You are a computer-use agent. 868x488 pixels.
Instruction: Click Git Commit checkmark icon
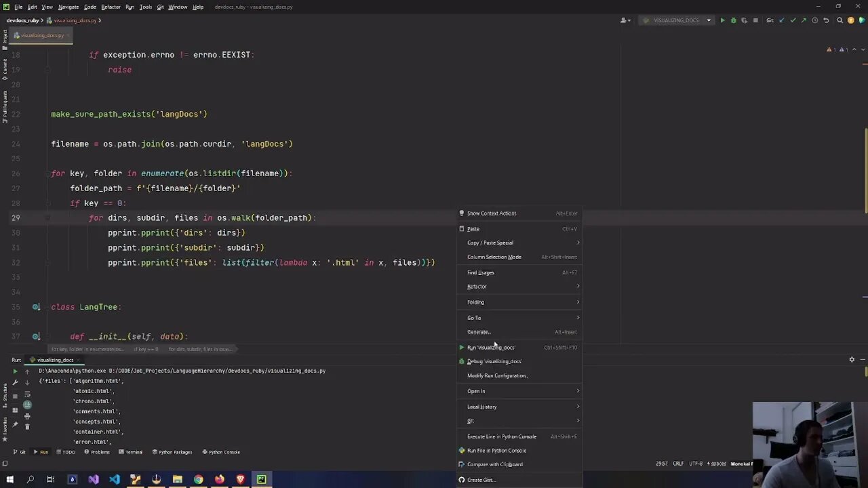coord(793,20)
